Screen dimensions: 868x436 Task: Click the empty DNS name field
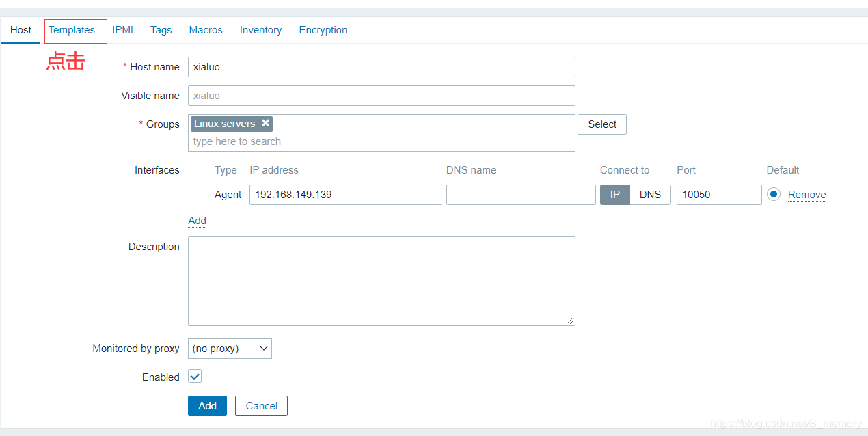click(521, 195)
